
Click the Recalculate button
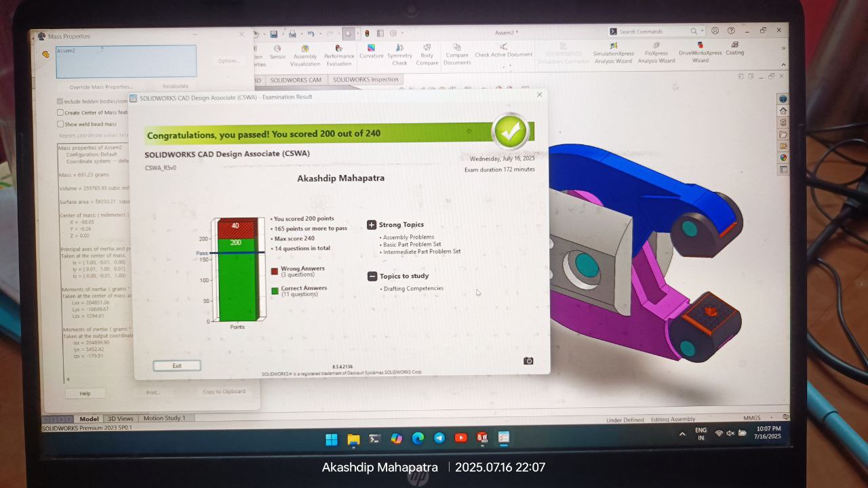176,86
